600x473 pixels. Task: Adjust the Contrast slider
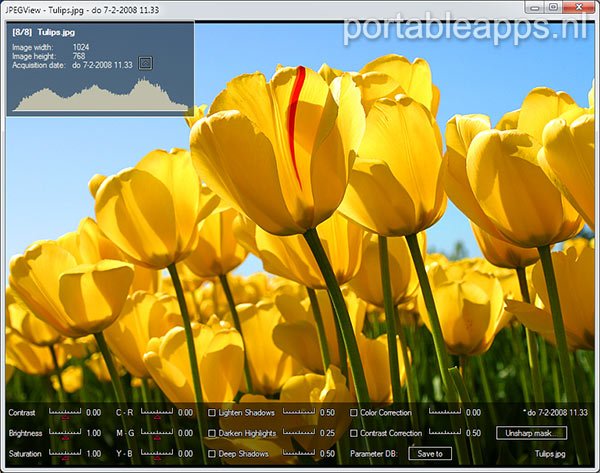[65, 413]
